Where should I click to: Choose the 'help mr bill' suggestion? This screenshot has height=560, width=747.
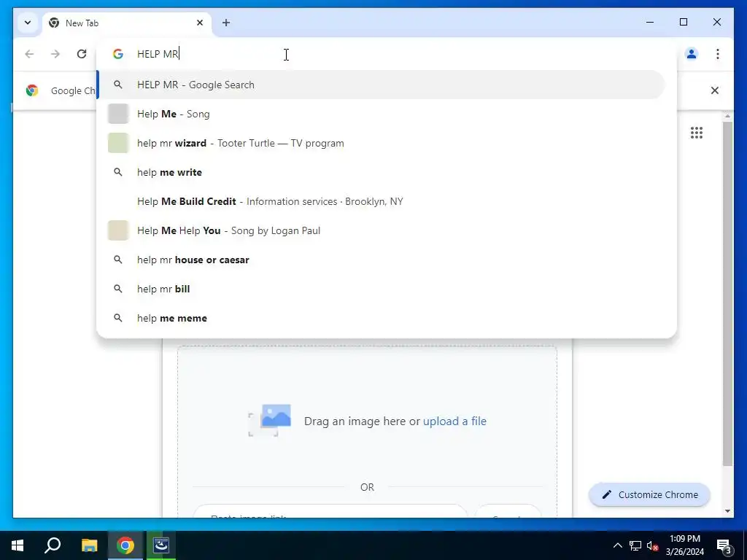pos(381,289)
